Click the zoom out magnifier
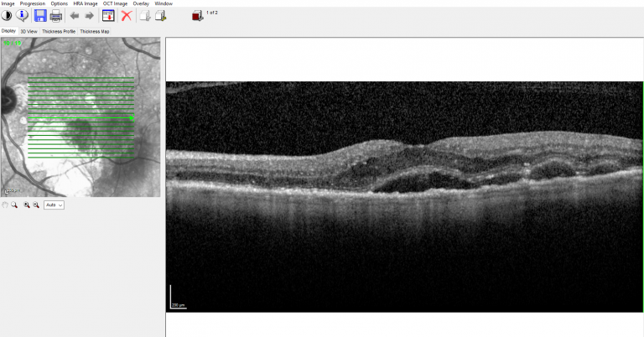This screenshot has height=337, width=644. pos(36,205)
